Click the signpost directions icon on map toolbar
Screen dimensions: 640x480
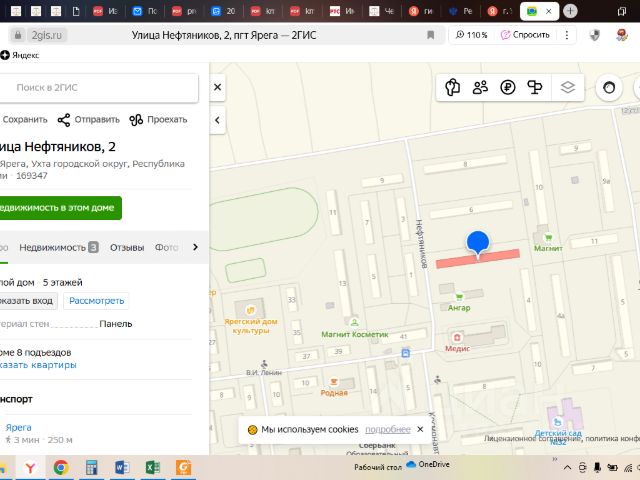[x=535, y=87]
